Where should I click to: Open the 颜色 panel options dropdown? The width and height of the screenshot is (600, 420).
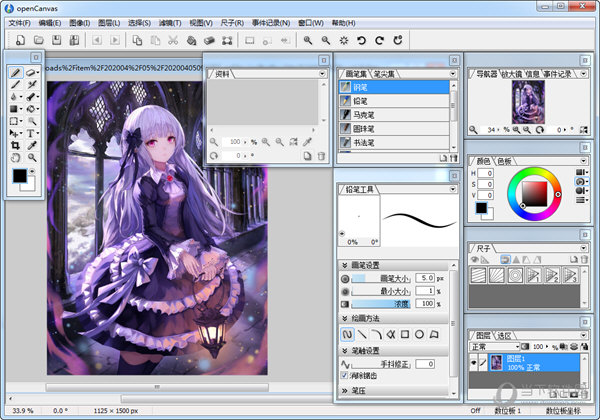[x=584, y=161]
